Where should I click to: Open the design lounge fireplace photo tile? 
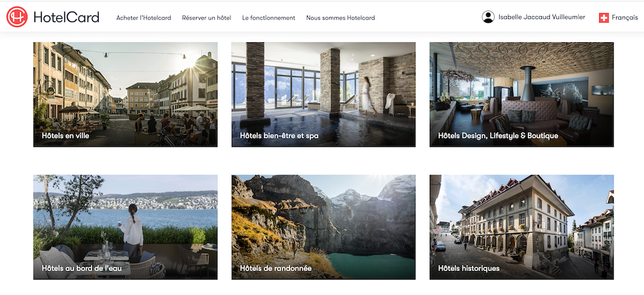pos(521,84)
